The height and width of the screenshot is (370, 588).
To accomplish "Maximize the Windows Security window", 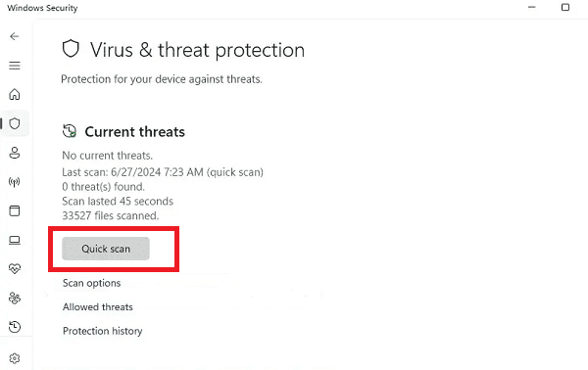I will (565, 7).
